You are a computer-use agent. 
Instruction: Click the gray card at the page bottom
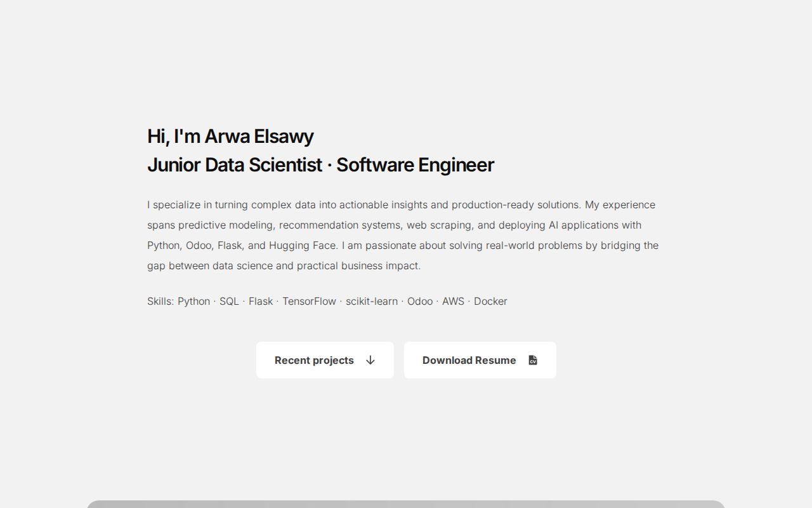pos(406,504)
